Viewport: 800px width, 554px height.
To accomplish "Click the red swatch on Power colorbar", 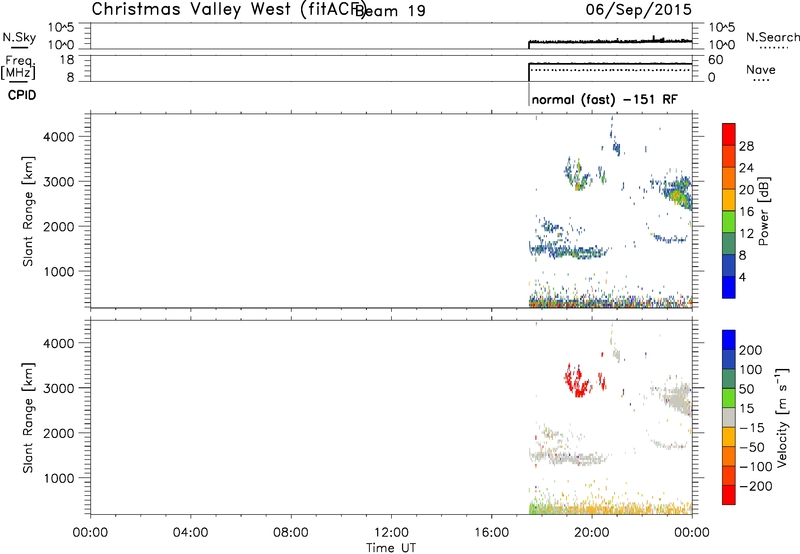I will 729,134.
